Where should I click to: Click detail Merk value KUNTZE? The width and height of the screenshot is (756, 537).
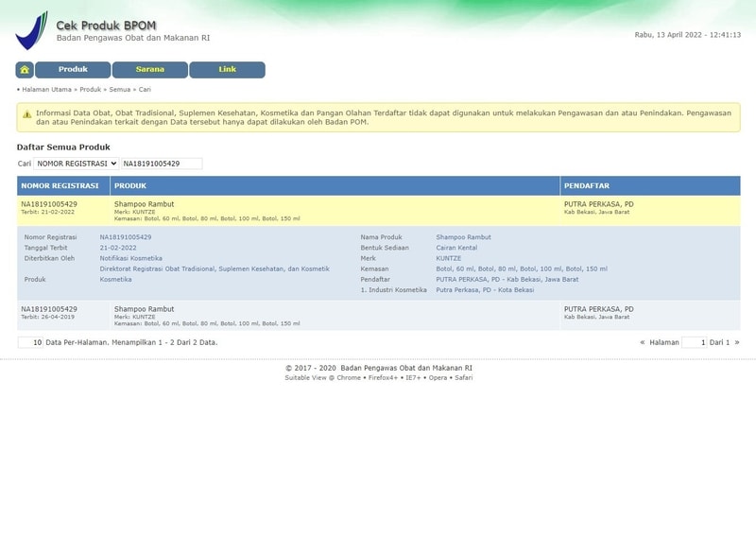[448, 259]
